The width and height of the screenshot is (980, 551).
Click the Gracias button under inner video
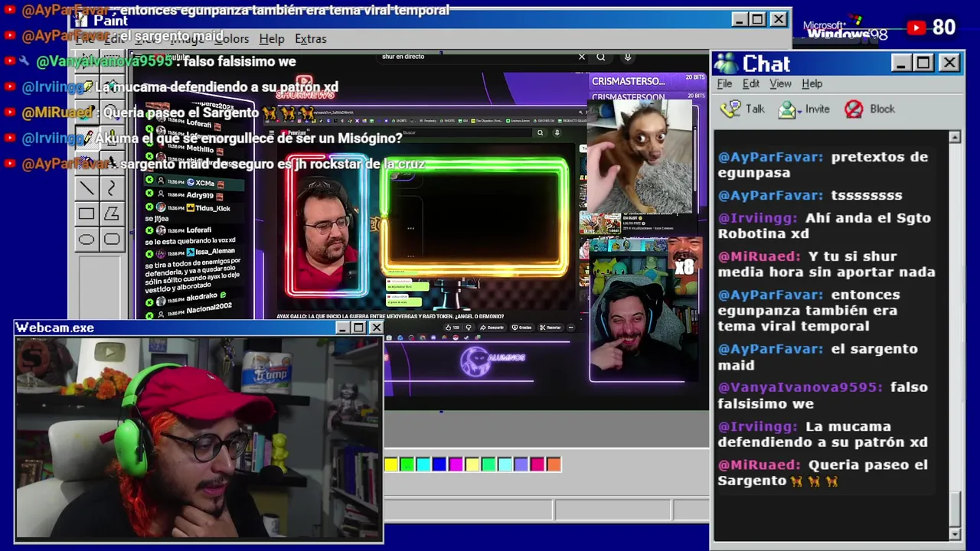coord(521,327)
